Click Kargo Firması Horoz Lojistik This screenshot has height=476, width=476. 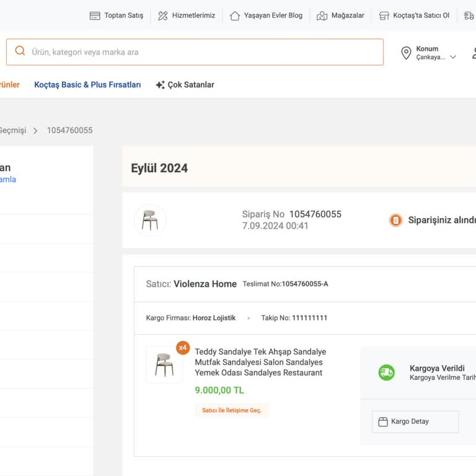[x=191, y=318]
